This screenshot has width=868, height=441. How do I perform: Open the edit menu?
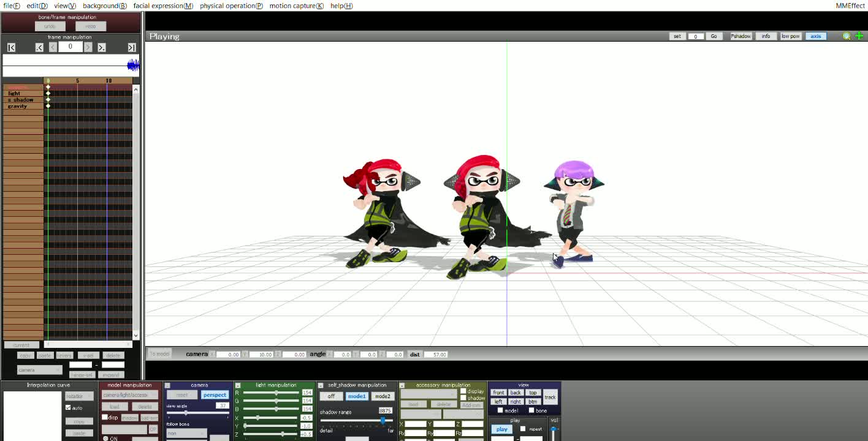[x=37, y=6]
